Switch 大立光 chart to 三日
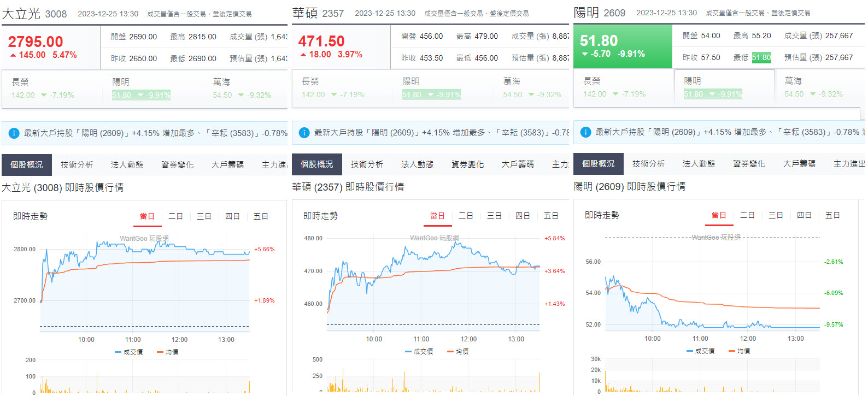The image size is (868, 396). click(x=204, y=217)
